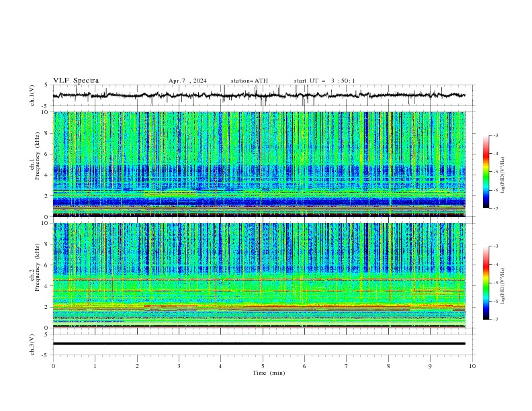
Task: Click the "2" kHz tick on ch.1 frequency axis
Action: click(46, 195)
